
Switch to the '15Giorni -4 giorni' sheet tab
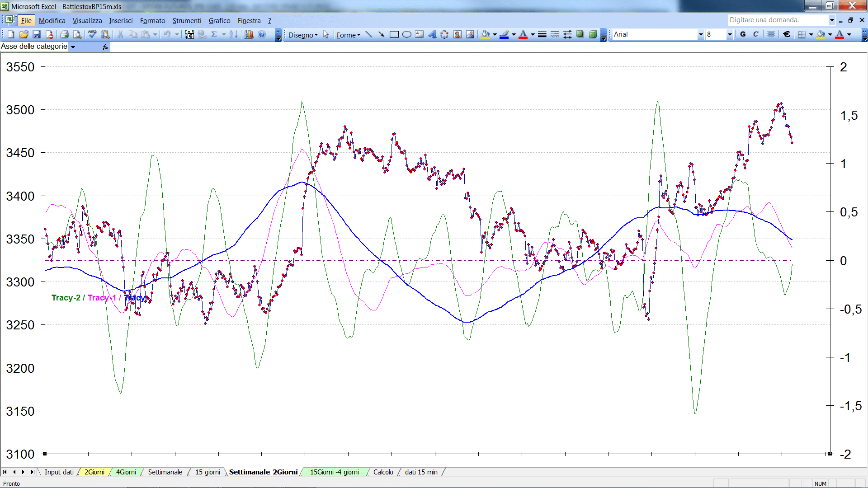point(334,472)
